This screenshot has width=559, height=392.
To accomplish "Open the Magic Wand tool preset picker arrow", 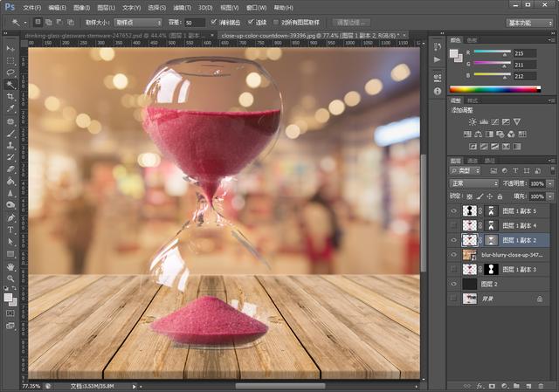I will (x=25, y=23).
